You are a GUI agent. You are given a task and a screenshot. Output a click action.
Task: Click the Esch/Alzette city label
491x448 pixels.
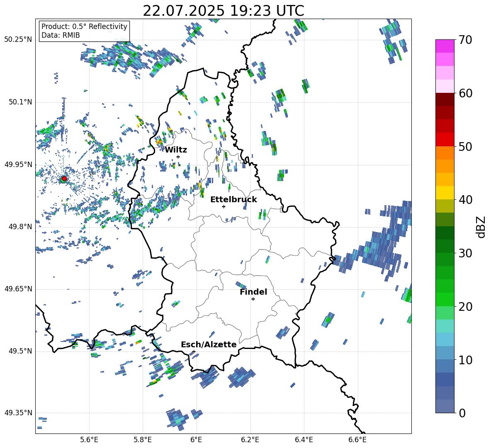click(x=209, y=345)
